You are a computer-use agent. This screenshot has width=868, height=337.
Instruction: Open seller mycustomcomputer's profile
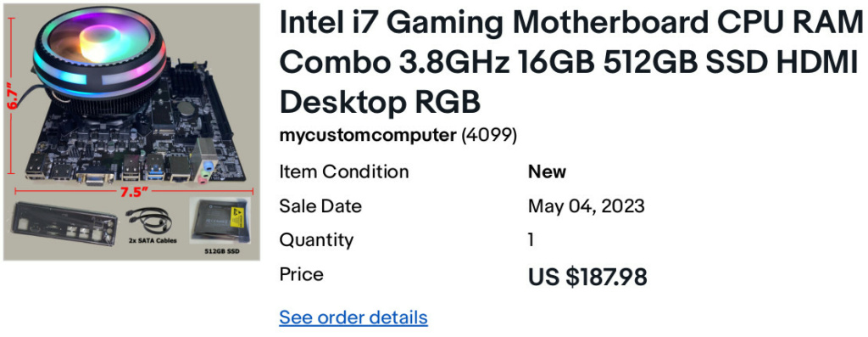coord(368,135)
